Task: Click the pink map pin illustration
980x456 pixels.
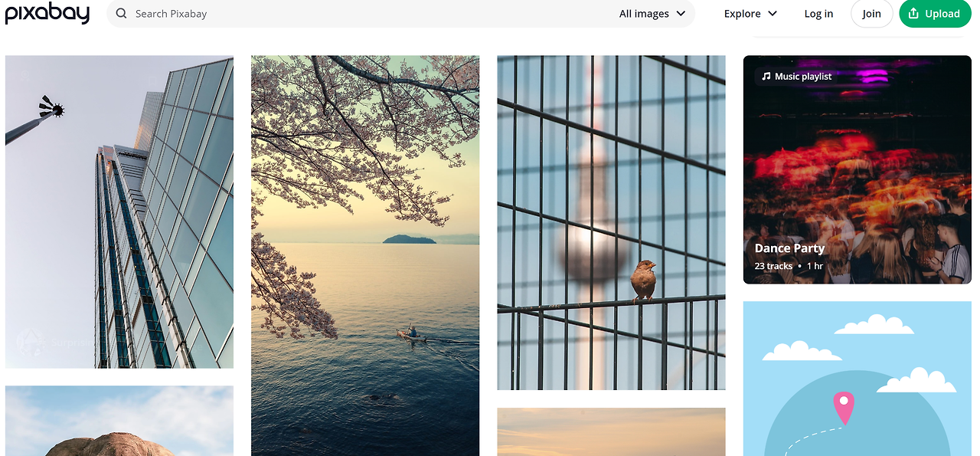Action: point(843,408)
